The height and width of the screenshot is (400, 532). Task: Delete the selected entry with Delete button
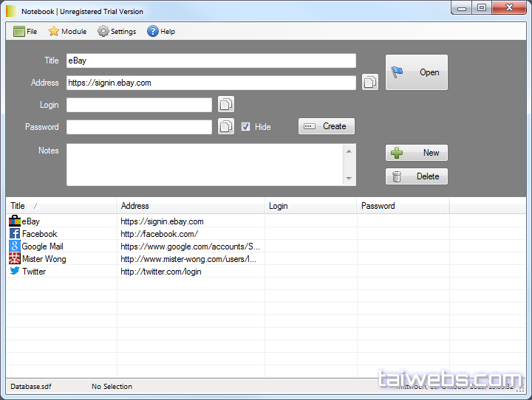(417, 176)
